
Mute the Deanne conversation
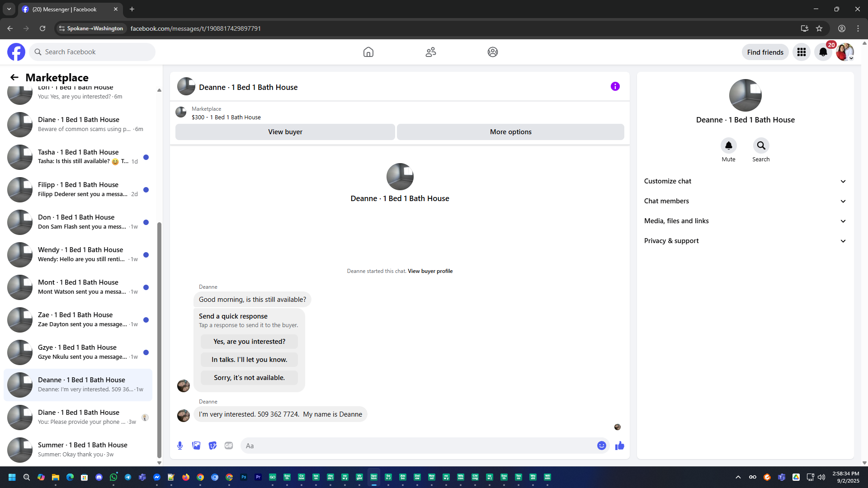[x=728, y=146]
